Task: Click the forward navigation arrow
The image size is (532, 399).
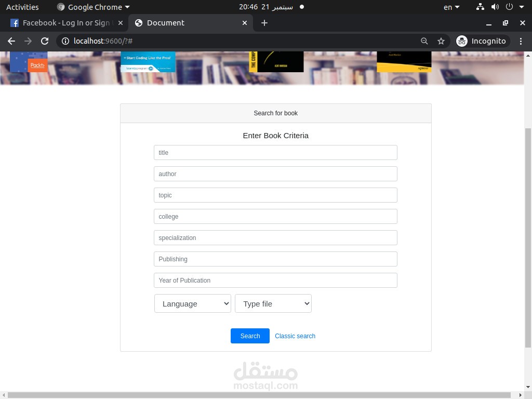Action: pyautogui.click(x=28, y=41)
